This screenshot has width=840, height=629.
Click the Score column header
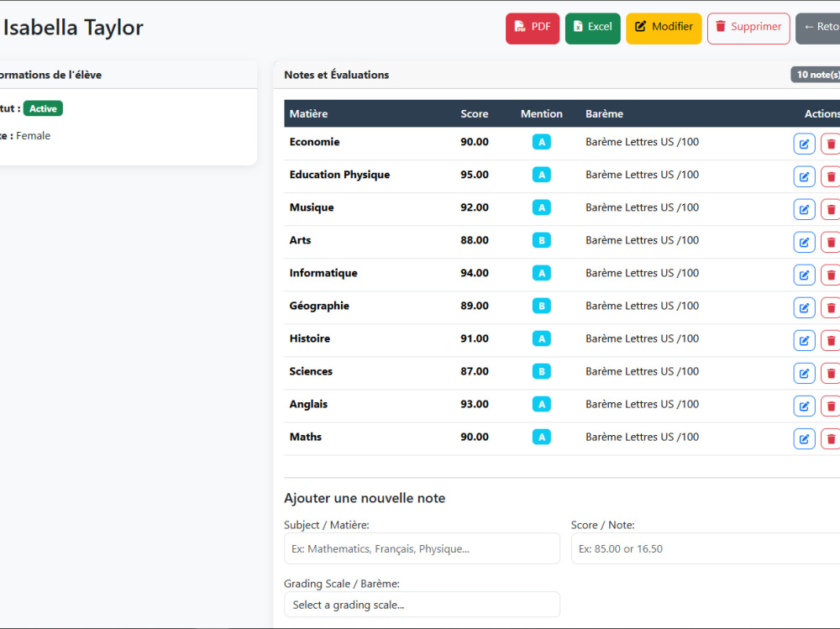(x=474, y=113)
